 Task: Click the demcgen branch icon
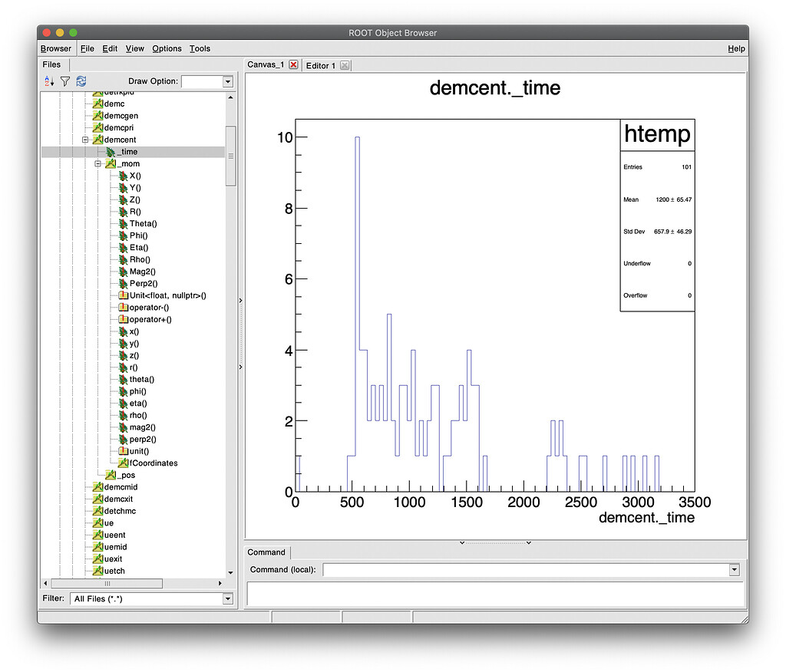pyautogui.click(x=98, y=116)
